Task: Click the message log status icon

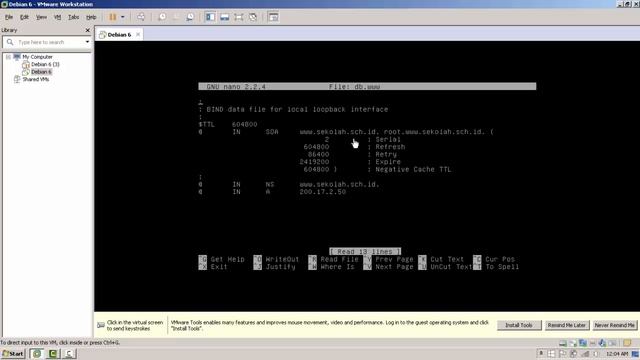Action: click(627, 343)
